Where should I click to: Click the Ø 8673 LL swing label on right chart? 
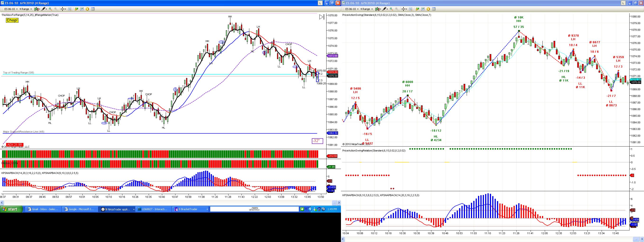click(x=611, y=104)
